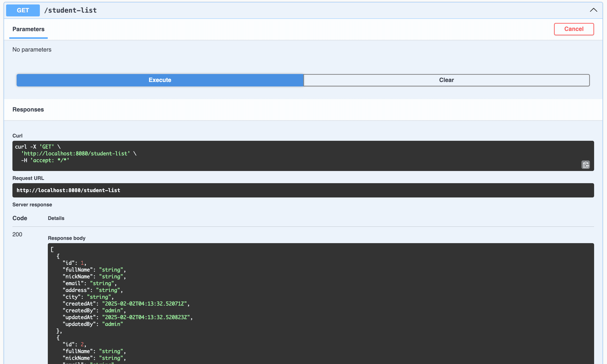Click the Server response heading
The height and width of the screenshot is (364, 607).
pos(32,204)
